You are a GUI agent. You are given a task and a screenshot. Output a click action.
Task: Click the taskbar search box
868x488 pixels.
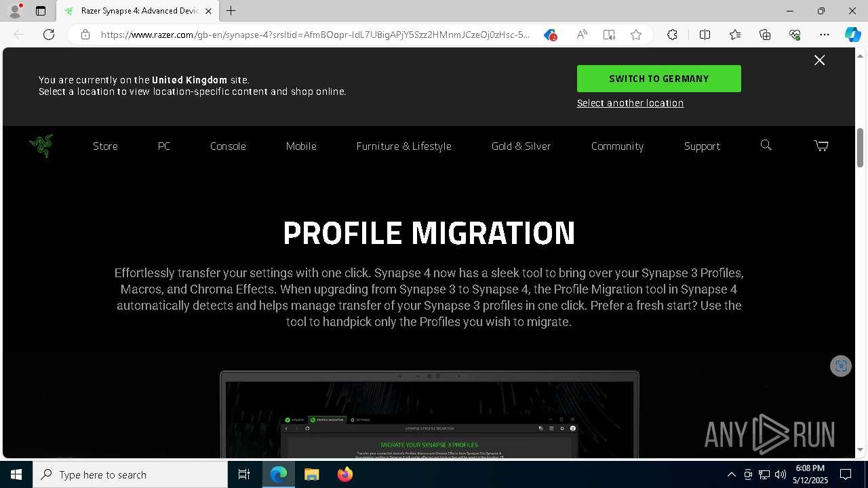click(130, 474)
